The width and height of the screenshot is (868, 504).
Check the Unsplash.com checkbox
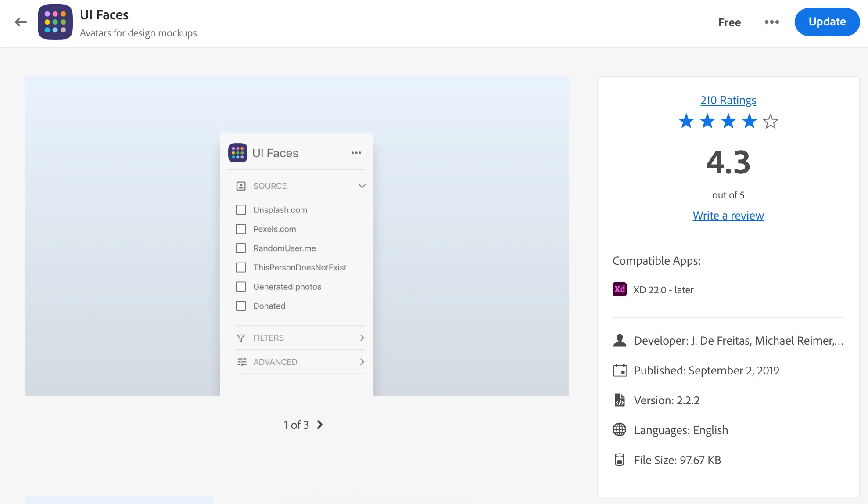point(241,210)
